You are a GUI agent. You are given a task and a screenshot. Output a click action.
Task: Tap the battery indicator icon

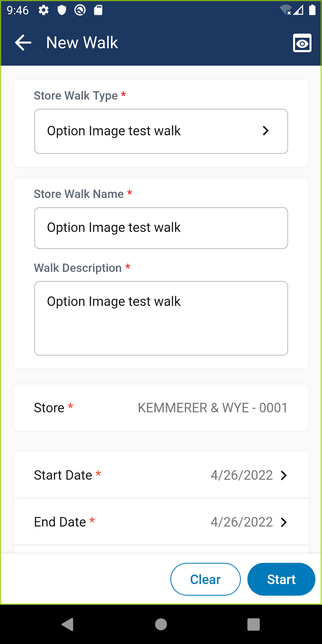313,10
